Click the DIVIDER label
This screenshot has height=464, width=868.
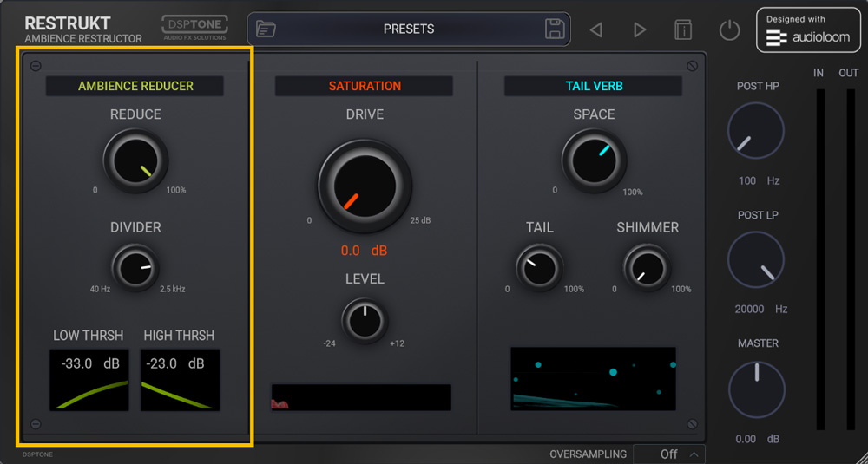135,227
